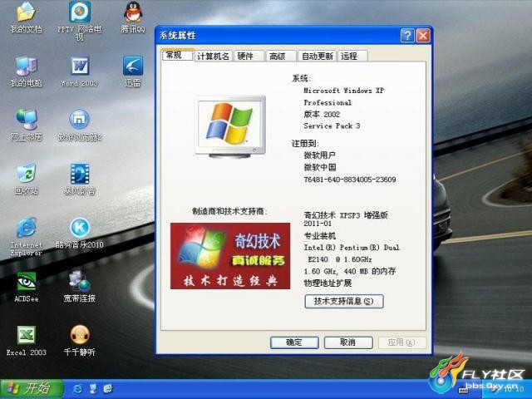This screenshot has width=532, height=399.
Task: Select the 常规 tab
Action: click(177, 56)
